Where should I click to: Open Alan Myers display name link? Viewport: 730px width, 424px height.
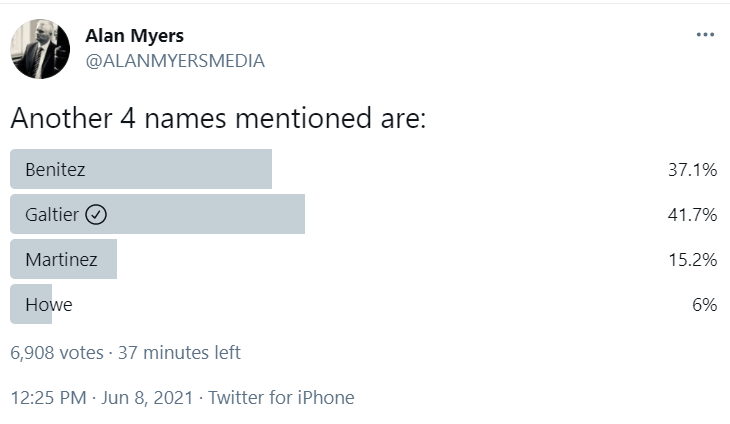coord(135,35)
